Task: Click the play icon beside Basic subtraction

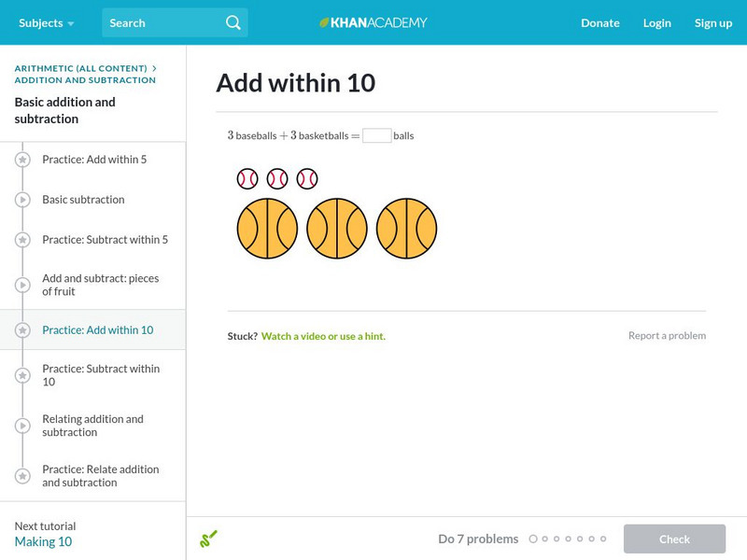Action: (x=22, y=200)
